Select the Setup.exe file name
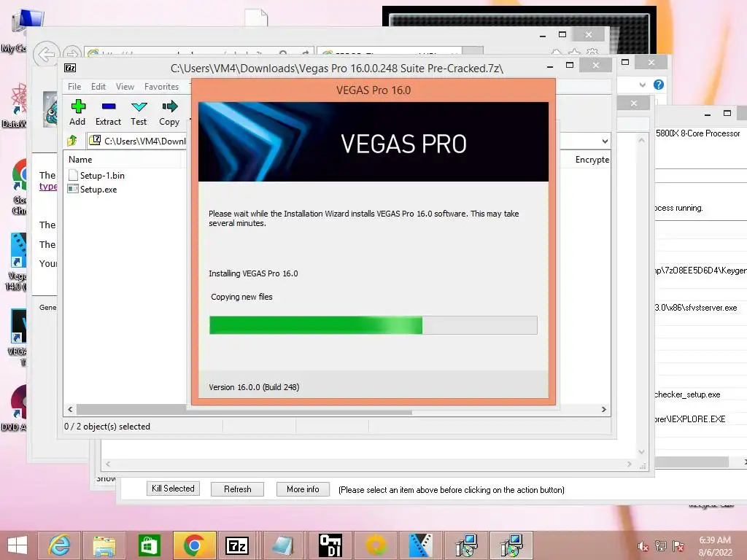The width and height of the screenshot is (747, 560). point(98,190)
